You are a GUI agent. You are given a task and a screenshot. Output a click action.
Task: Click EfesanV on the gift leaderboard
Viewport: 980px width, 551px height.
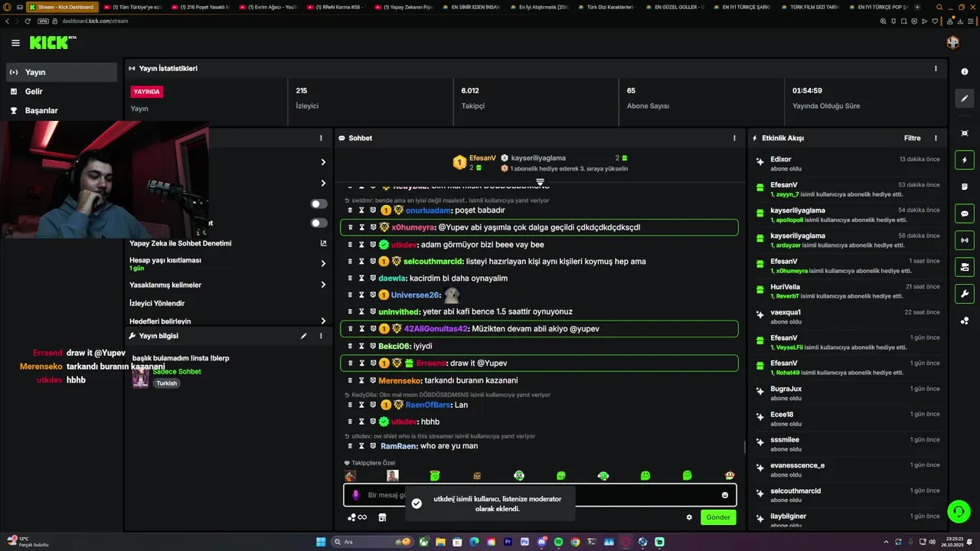482,158
